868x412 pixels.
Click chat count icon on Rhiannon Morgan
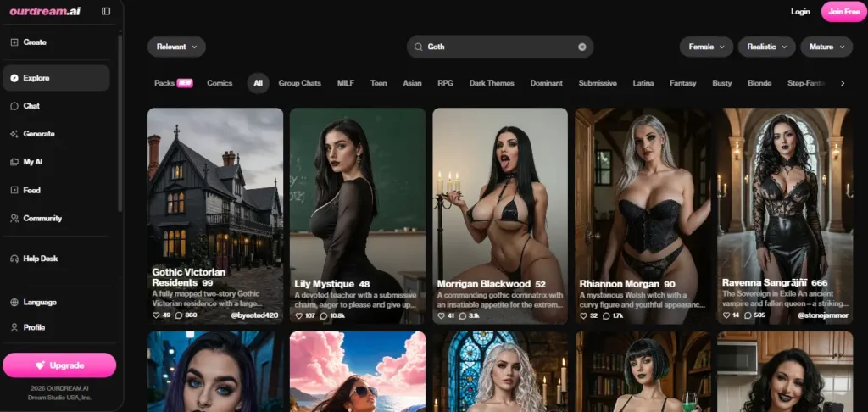click(x=606, y=315)
